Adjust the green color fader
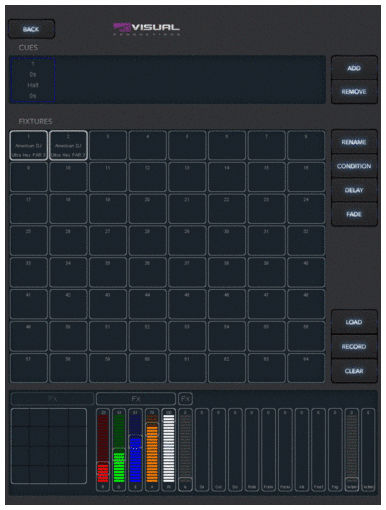The height and width of the screenshot is (510, 386). click(119, 449)
